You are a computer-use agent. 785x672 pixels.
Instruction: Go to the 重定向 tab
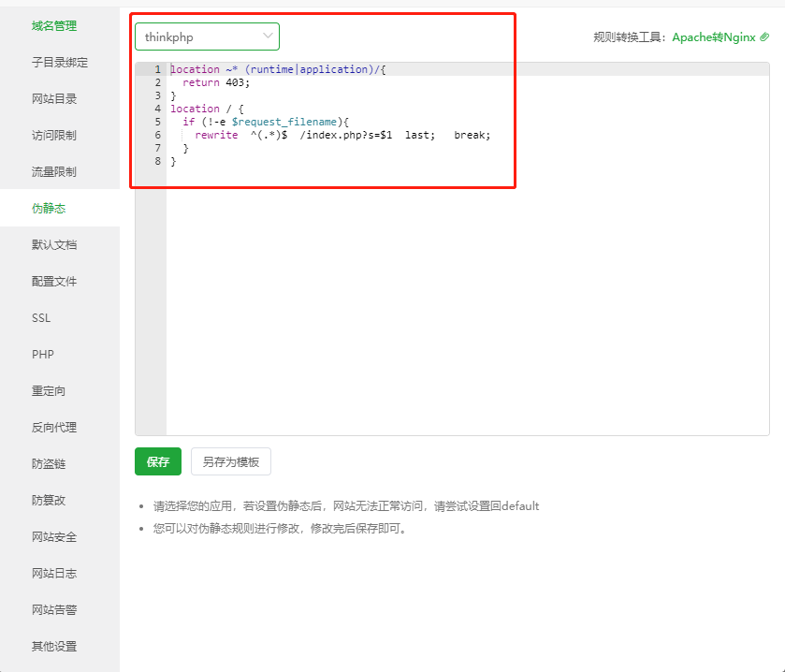pyautogui.click(x=49, y=391)
